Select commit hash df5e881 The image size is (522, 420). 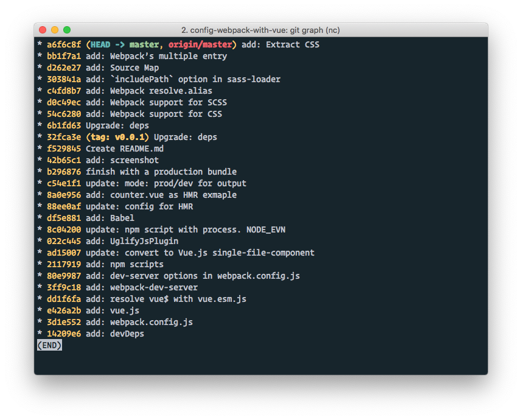[x=64, y=218]
